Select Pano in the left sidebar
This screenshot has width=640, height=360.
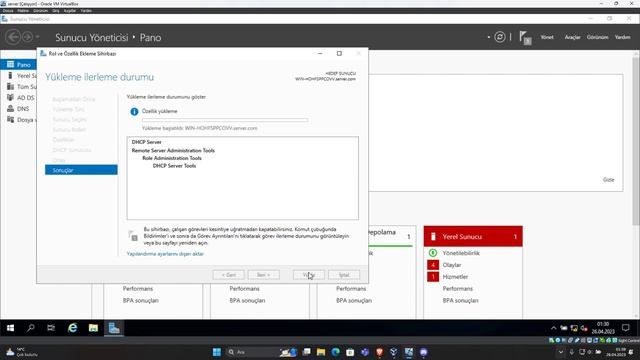tap(18, 64)
